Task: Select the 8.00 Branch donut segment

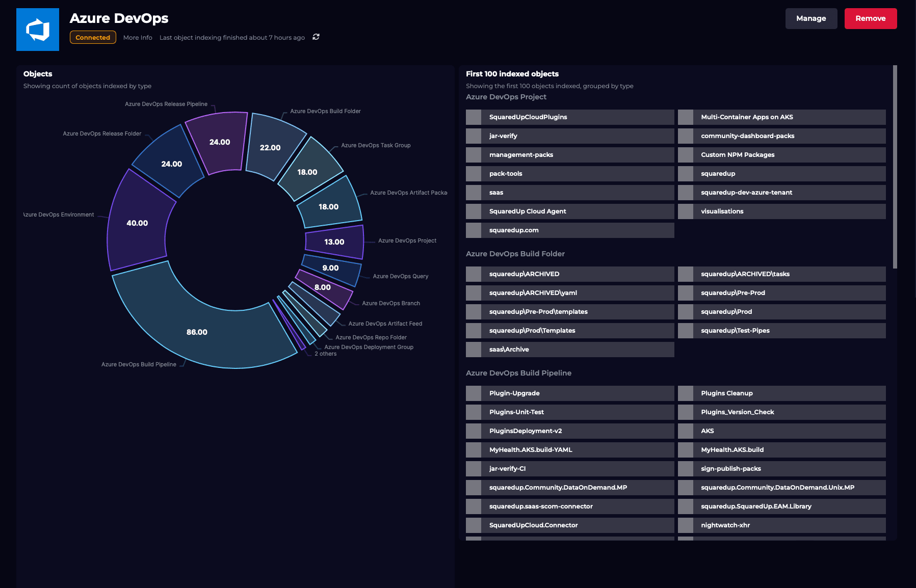Action: [x=323, y=287]
